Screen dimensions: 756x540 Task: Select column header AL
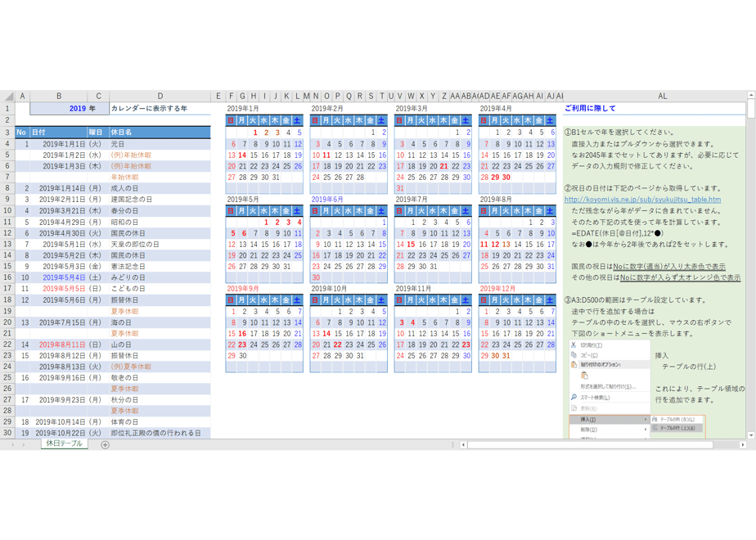click(663, 96)
